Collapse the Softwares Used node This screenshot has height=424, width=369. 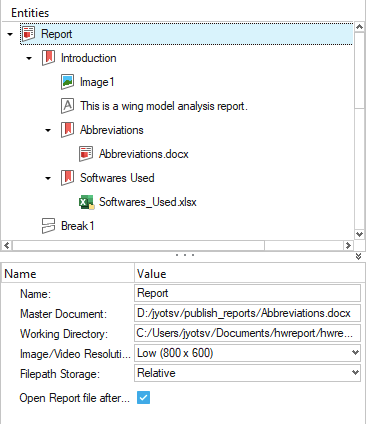point(48,178)
